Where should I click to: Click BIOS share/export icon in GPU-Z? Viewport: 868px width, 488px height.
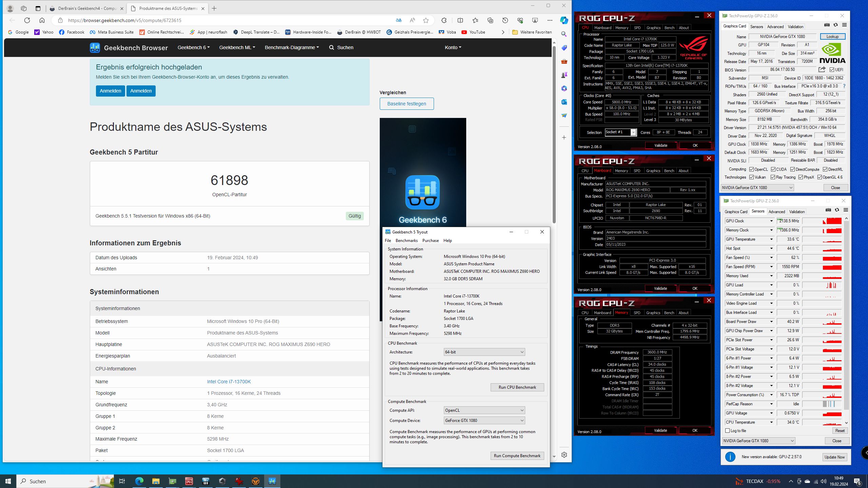[x=822, y=69]
